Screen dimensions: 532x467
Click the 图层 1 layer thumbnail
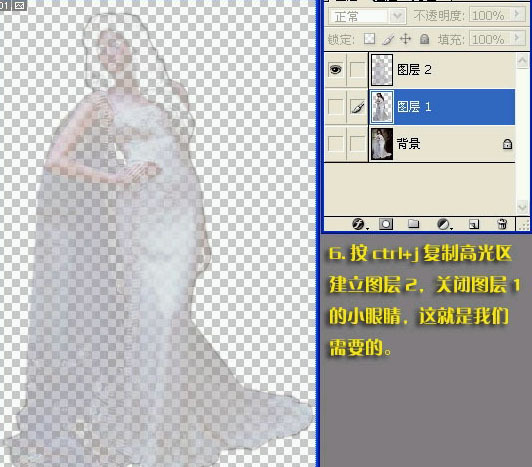click(382, 107)
